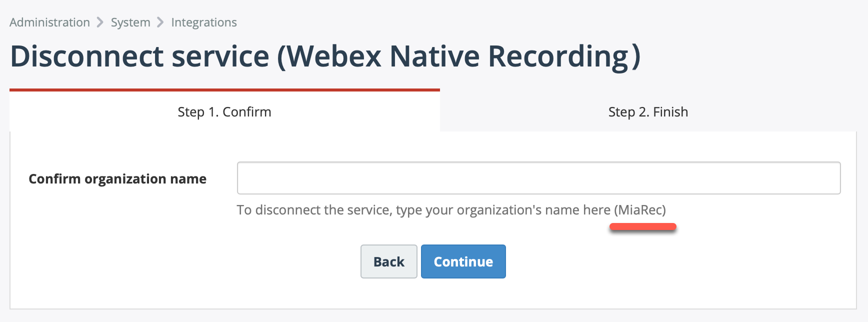Screen dimensions: 868x322
Task: Click the Confirm organization name label
Action: (x=118, y=178)
